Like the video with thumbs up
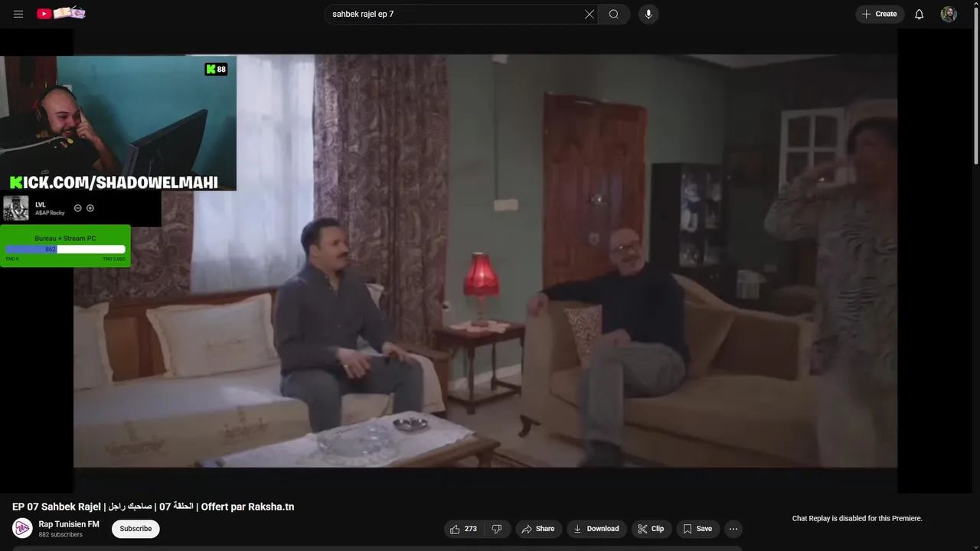This screenshot has height=551, width=980. click(463, 529)
